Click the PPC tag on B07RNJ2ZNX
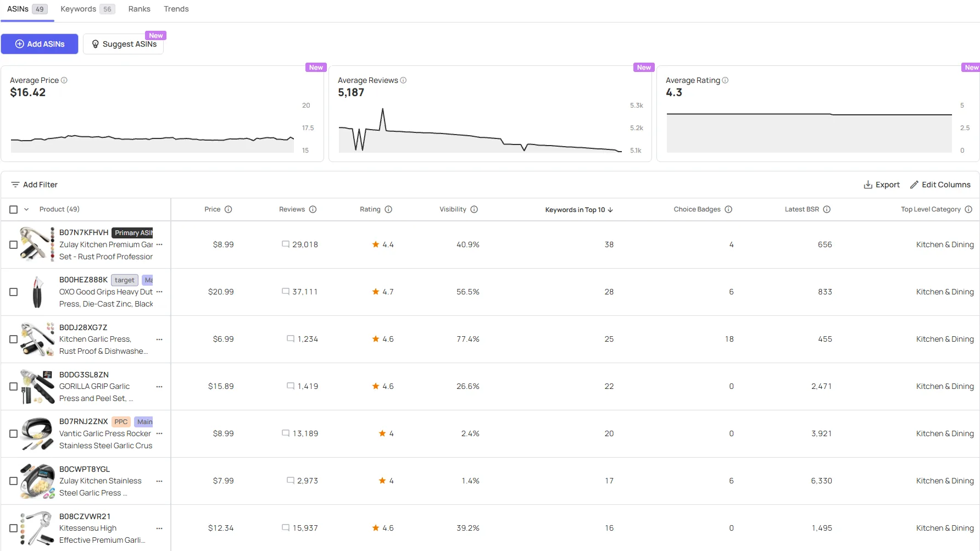The image size is (980, 551). [x=121, y=422]
